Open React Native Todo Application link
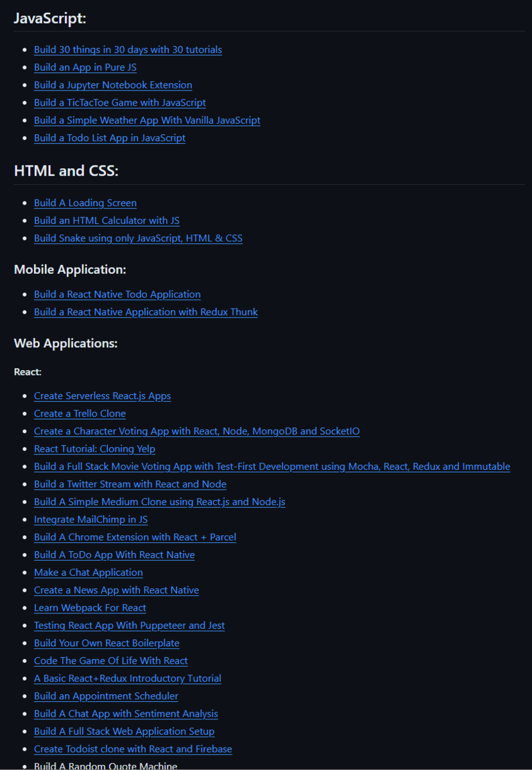 pos(117,295)
